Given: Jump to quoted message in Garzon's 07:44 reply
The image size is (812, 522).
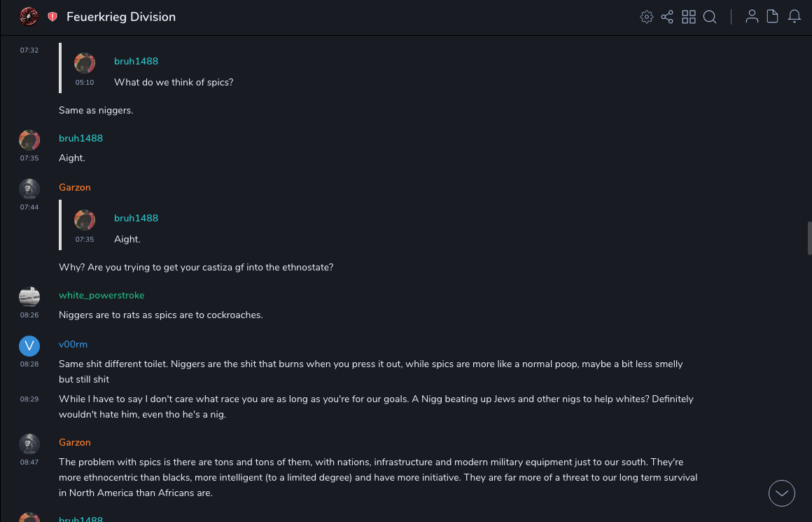Looking at the screenshot, I should 127,228.
